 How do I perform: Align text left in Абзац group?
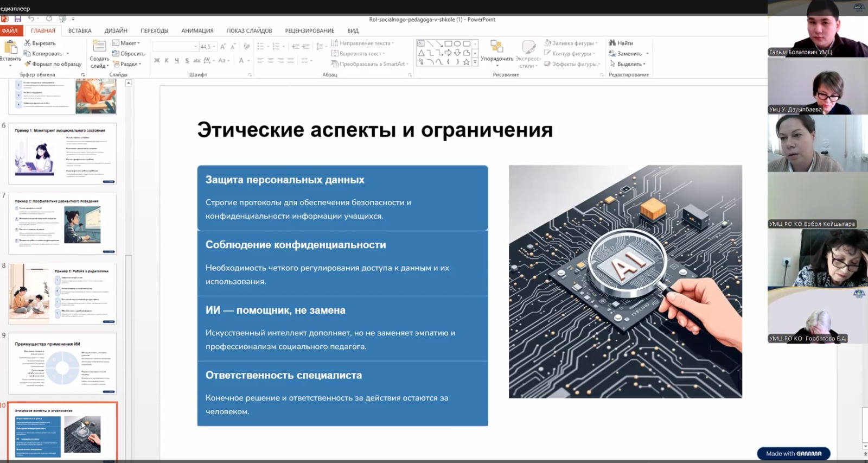click(x=260, y=61)
